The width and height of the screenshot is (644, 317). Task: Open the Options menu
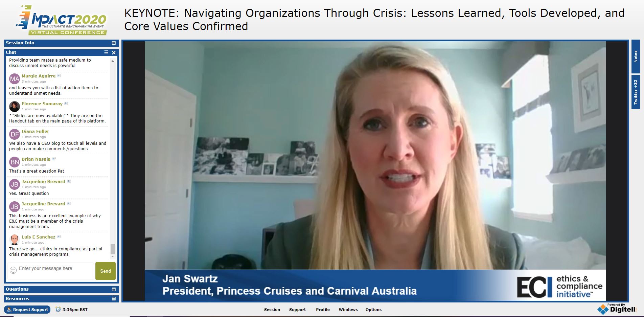[373, 310]
